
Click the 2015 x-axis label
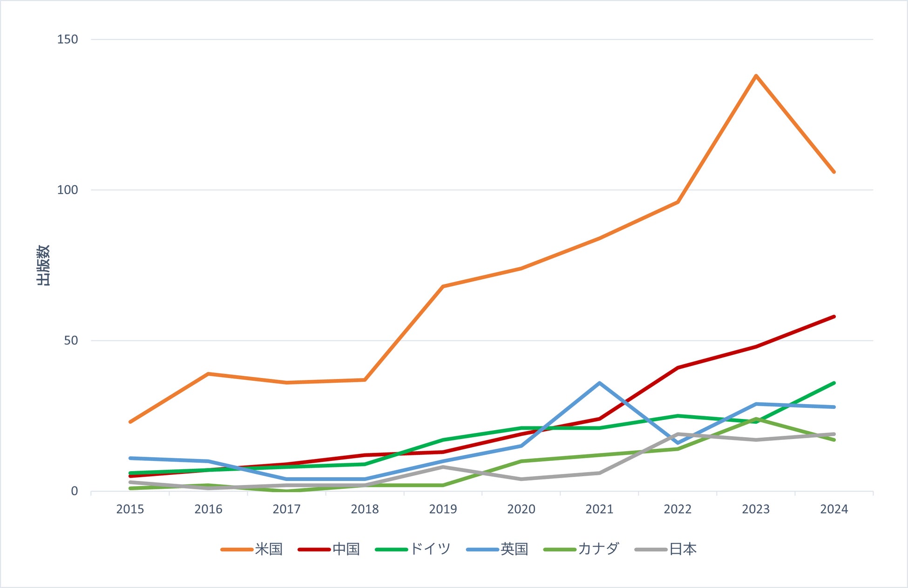point(130,509)
